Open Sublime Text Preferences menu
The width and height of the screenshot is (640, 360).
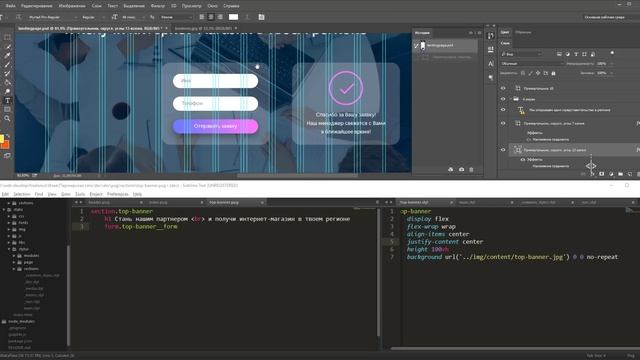pos(118,194)
